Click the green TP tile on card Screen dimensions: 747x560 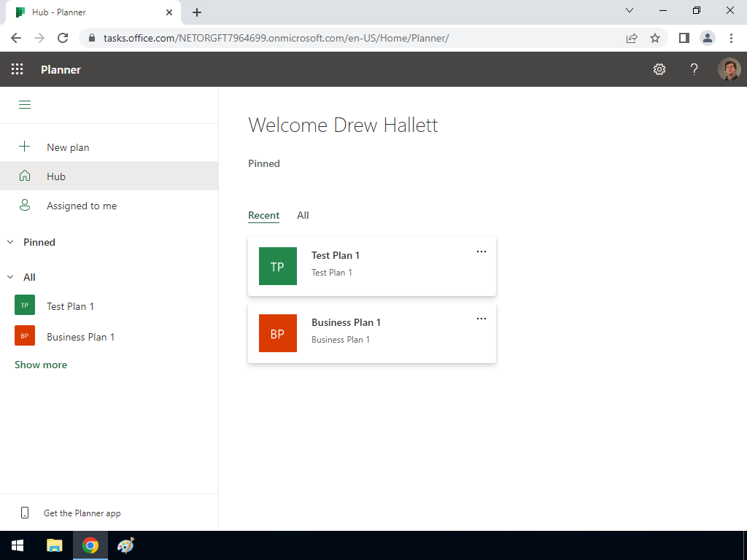(x=278, y=266)
